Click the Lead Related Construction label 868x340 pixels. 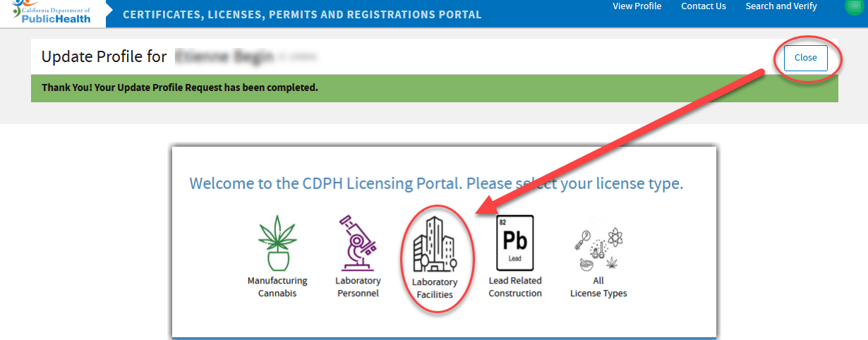pos(515,287)
